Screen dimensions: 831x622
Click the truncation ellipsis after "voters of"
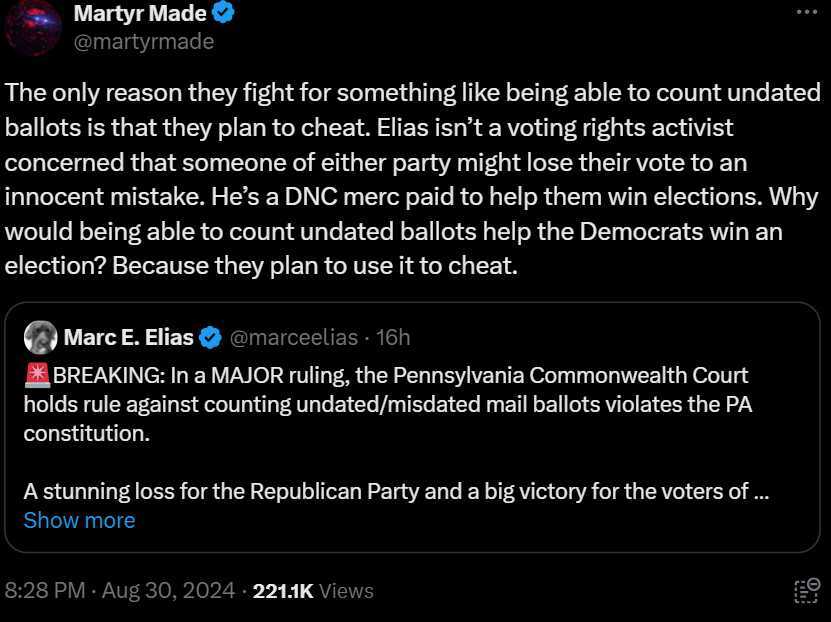761,491
